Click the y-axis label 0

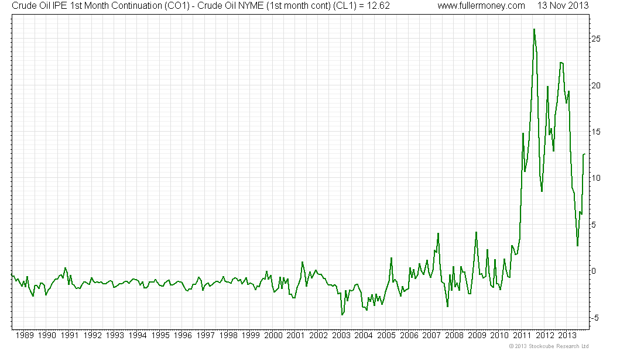pos(594,271)
